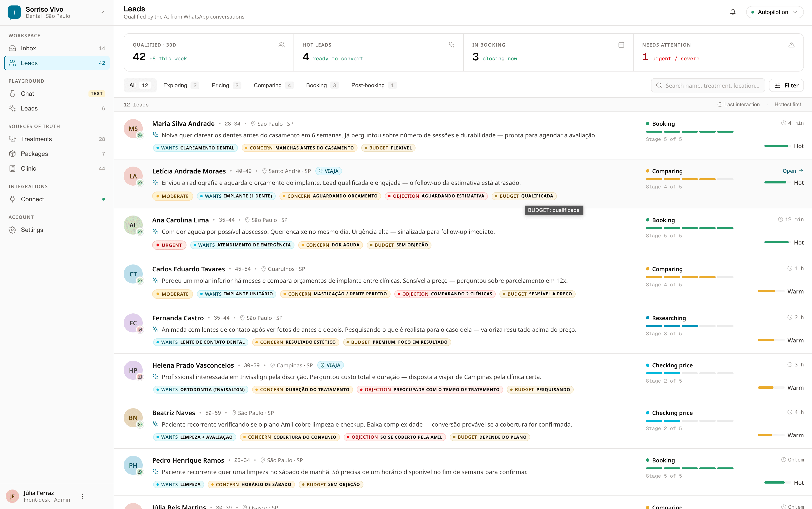The height and width of the screenshot is (509, 812).
Task: Open the Beatriz Naves lead name
Action: coord(174,413)
